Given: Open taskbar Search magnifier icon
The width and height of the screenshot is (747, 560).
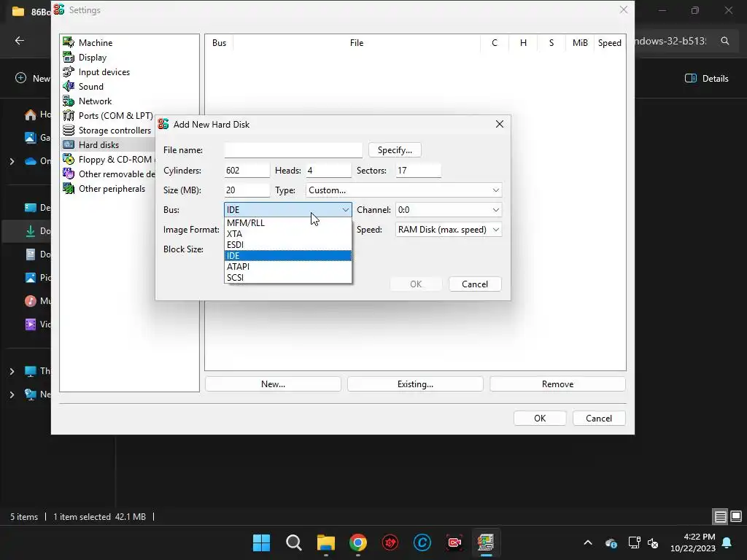Looking at the screenshot, I should (x=294, y=542).
